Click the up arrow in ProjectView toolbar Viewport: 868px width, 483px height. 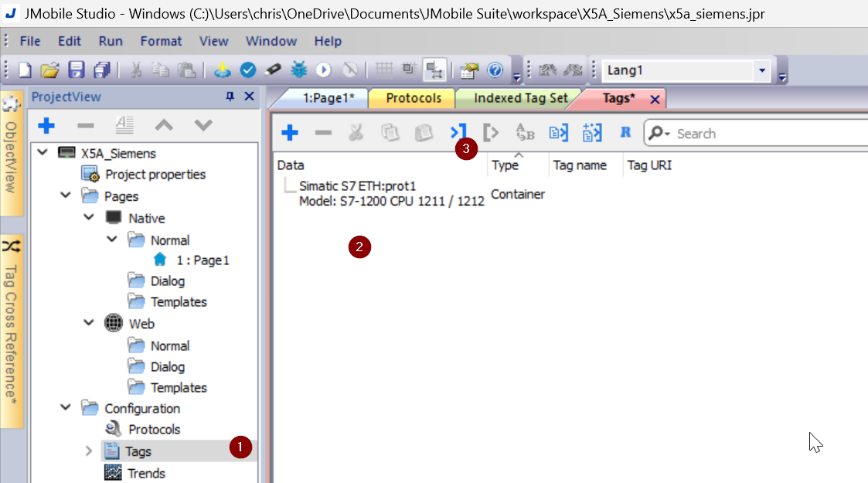[x=164, y=126]
